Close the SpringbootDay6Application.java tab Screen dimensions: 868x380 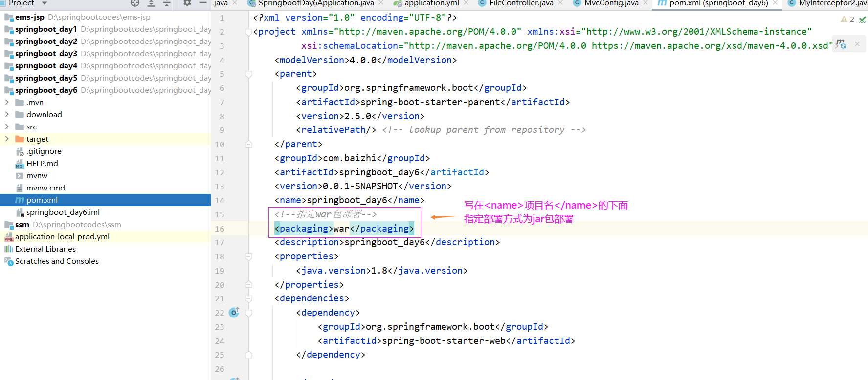(381, 3)
